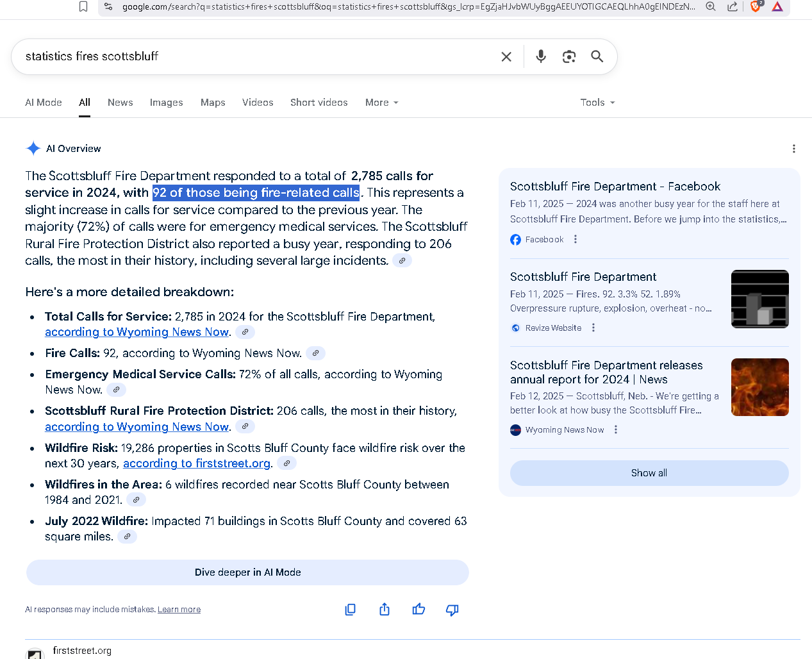Open source chip on Wildfires in the Area bullet
This screenshot has width=812, height=659.
(136, 500)
